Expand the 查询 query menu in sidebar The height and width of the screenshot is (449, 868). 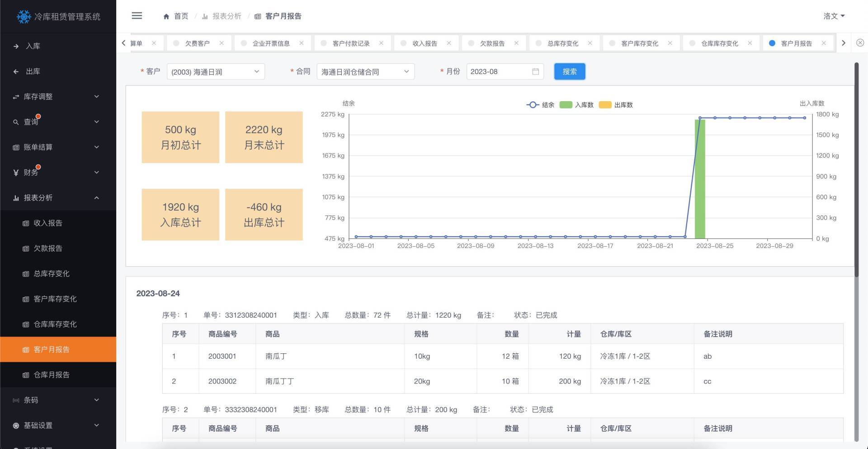(x=30, y=122)
